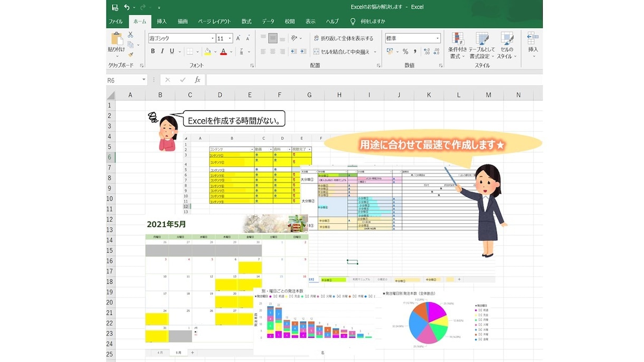Decrease the cell indent
Image resolution: width=644 pixels, height=362 pixels.
pyautogui.click(x=295, y=52)
